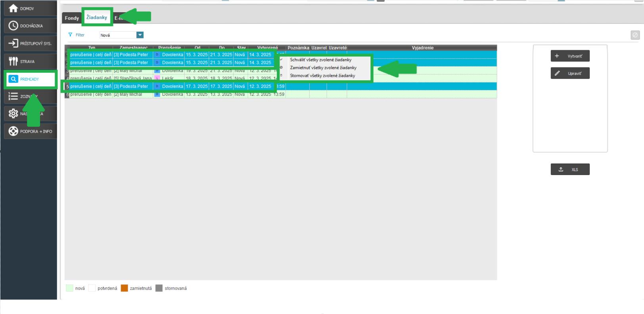Open Prístupový sys. login icon
Screen dimensions: 644x314
click(x=13, y=43)
